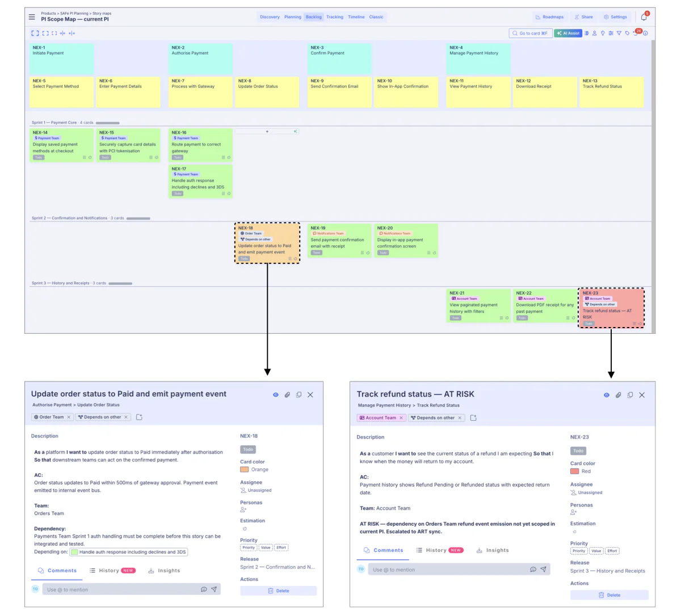Send the comment in NEX-18 panel

(214, 590)
